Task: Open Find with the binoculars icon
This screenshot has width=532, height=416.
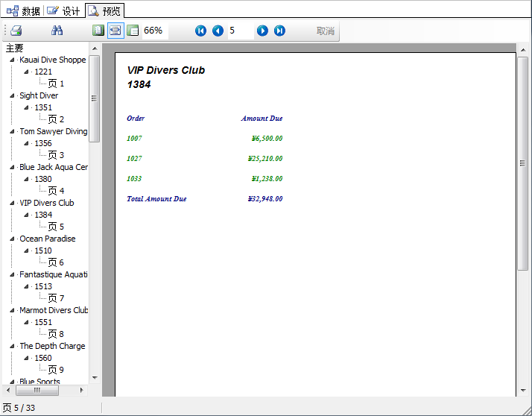Action: 57,31
